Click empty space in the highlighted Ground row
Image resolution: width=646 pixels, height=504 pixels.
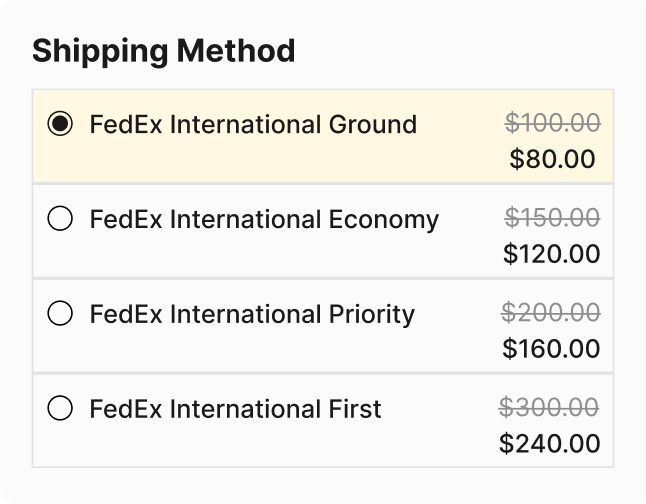click(300, 160)
